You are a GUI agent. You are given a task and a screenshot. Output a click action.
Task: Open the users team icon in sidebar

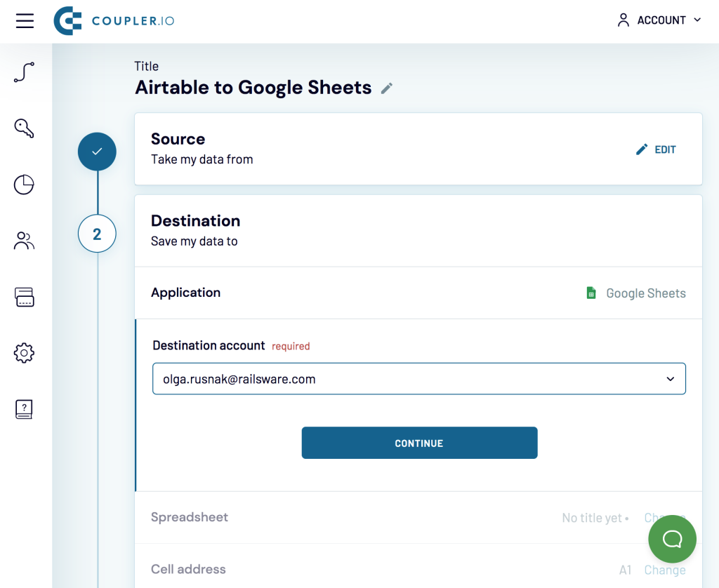pyautogui.click(x=24, y=241)
